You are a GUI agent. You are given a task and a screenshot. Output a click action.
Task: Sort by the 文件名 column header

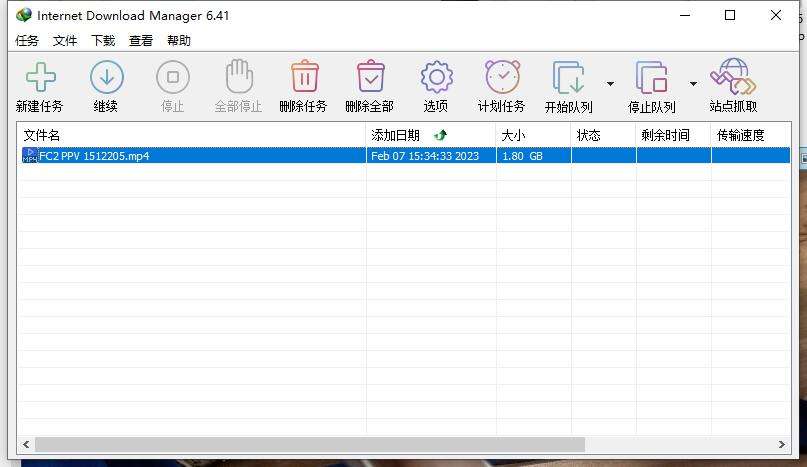coord(191,135)
